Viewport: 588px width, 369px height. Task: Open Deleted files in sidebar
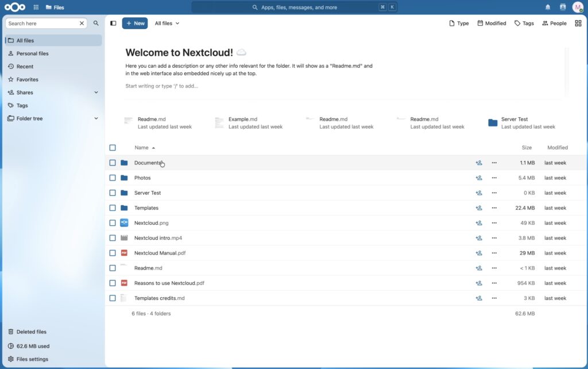(53, 332)
